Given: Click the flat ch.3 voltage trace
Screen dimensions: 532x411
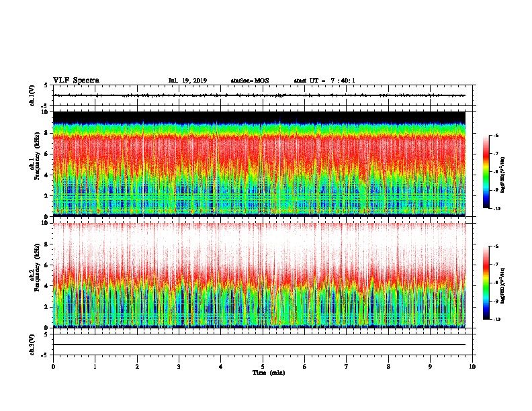Looking at the screenshot, I should (x=259, y=345).
